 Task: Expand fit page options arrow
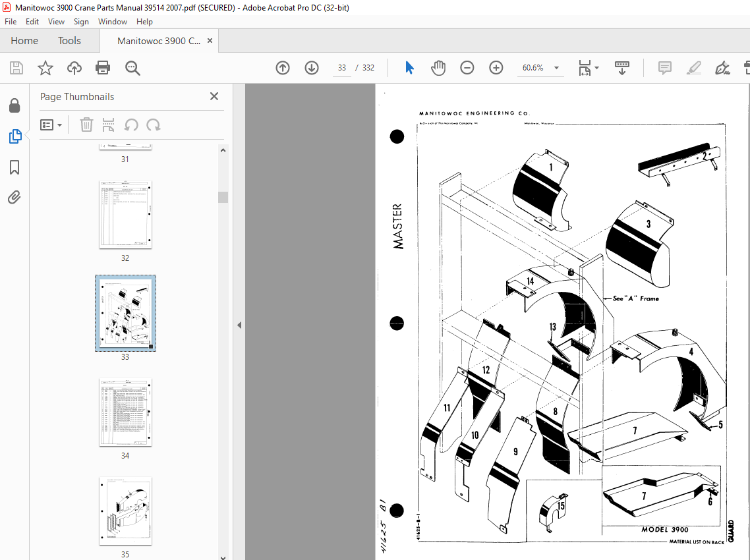[x=596, y=68]
